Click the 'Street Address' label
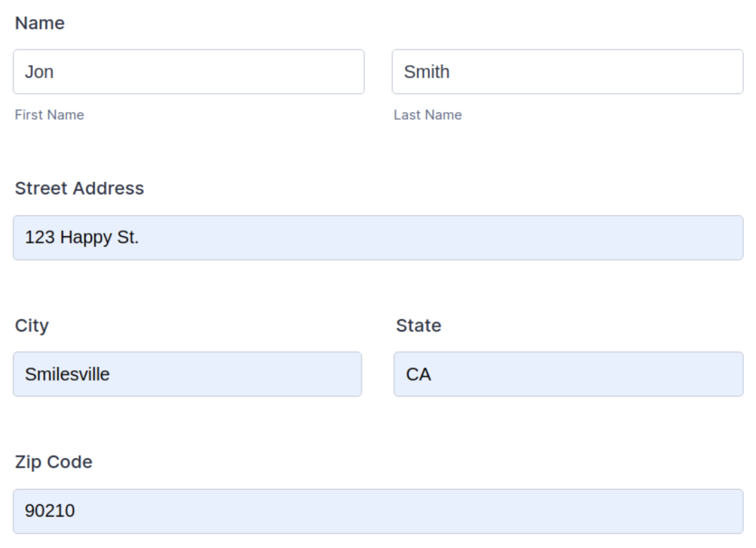 [79, 188]
